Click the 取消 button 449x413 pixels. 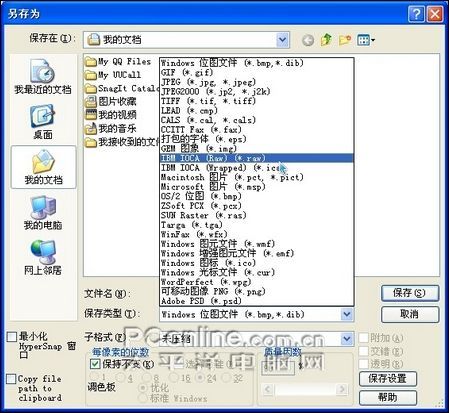(x=410, y=314)
